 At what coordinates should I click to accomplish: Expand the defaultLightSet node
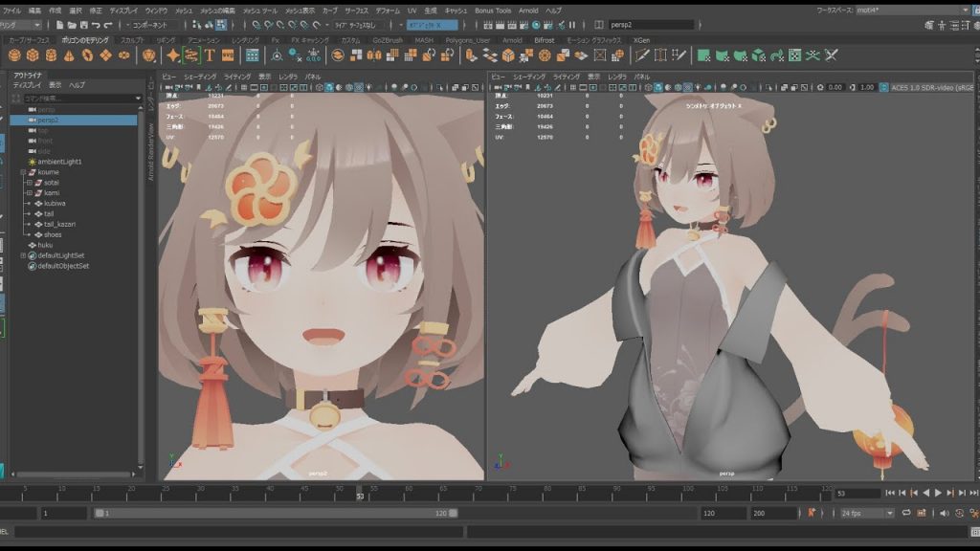click(x=22, y=255)
